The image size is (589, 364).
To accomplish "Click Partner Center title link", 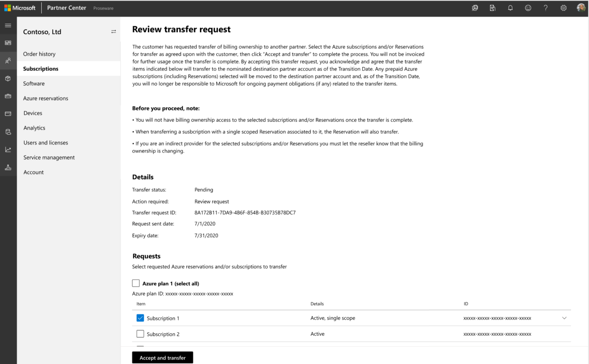I will (x=67, y=8).
